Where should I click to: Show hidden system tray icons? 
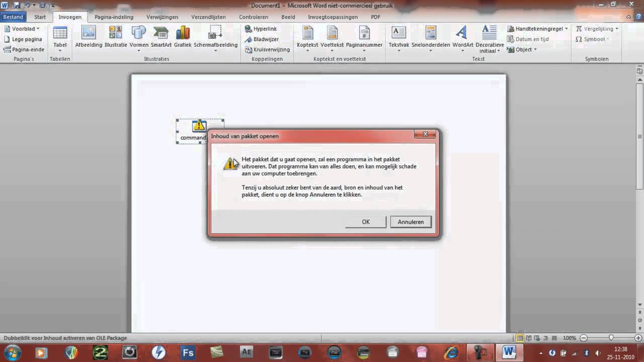point(541,352)
